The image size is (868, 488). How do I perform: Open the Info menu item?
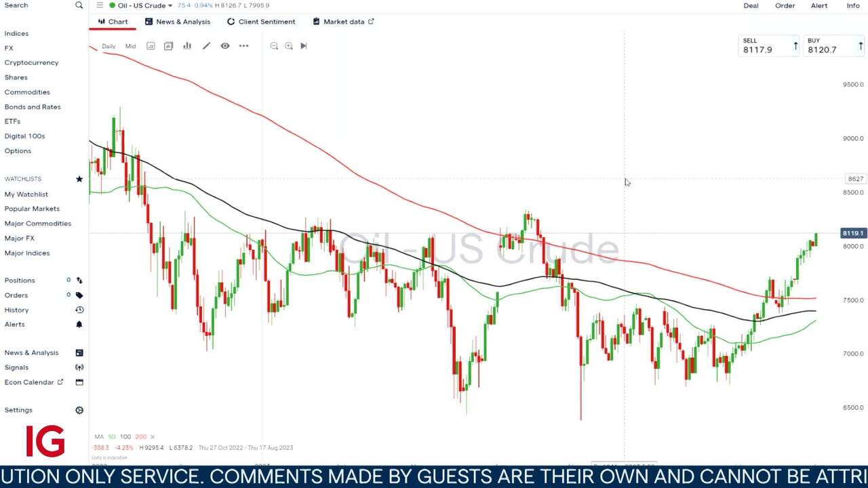[x=853, y=5]
